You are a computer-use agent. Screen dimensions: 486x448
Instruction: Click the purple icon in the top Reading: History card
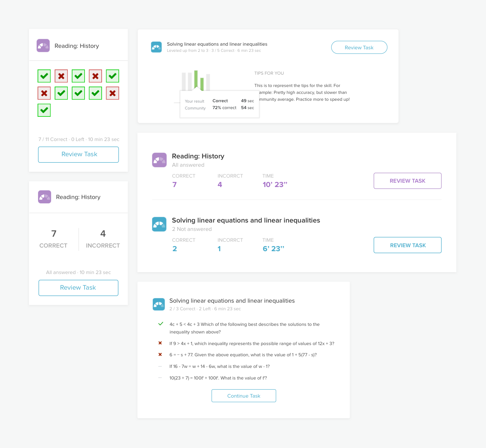click(43, 46)
